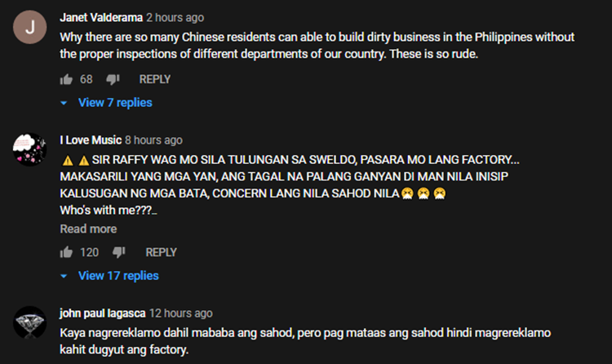Expand View 7 replies arrow

[64, 103]
